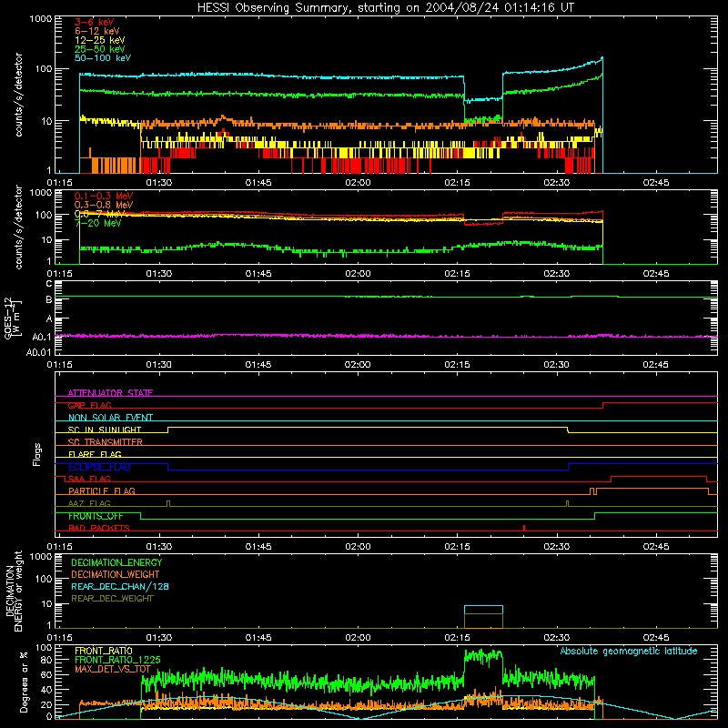Click the SC_TRANSMITTER flag label
This screenshot has height=728, width=728.
pos(106,442)
